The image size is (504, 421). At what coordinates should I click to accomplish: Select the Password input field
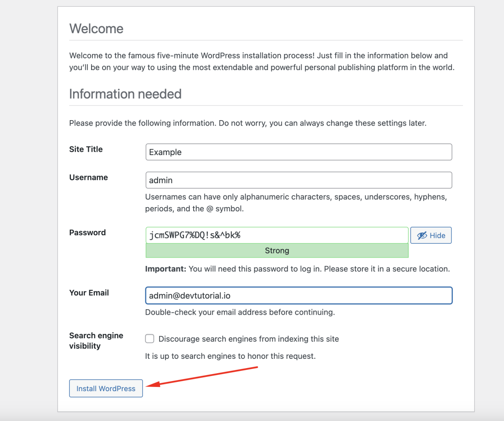[277, 235]
